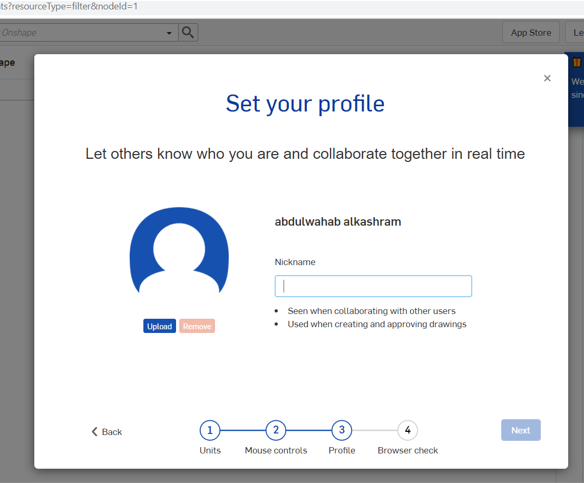
Task: Click the name abdulwahab alkashram
Action: (x=338, y=222)
